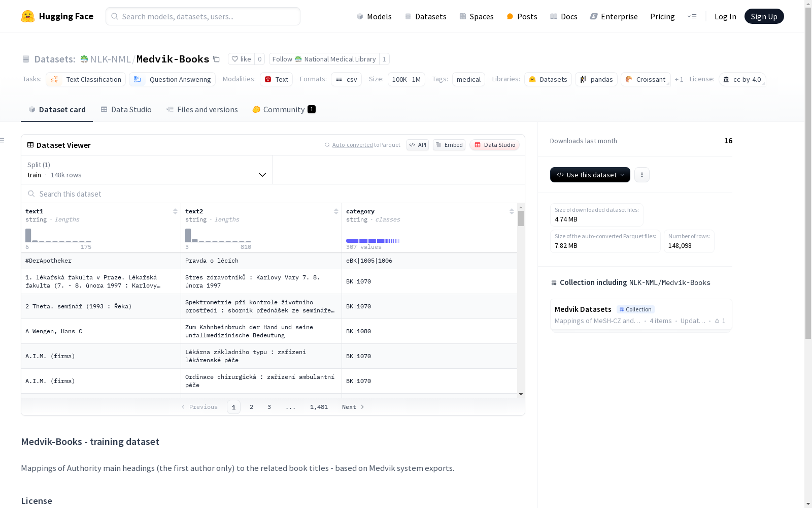Click the three-dot options button beside Use this dataset
Screen dimensions: 812x508
coord(642,175)
